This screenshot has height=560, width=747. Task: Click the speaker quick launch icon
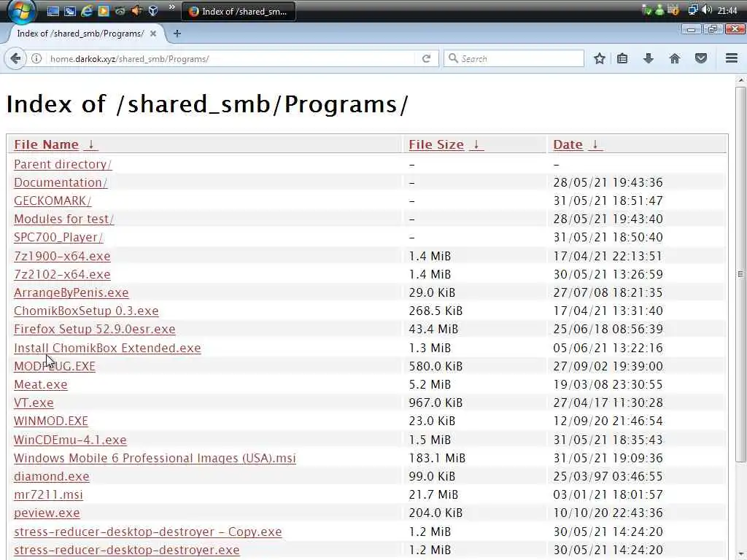coord(136,11)
